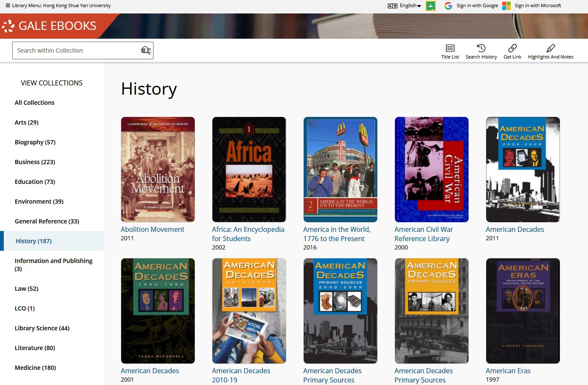This screenshot has width=588, height=385.
Task: Select Medicine (180) collection
Action: pos(35,368)
